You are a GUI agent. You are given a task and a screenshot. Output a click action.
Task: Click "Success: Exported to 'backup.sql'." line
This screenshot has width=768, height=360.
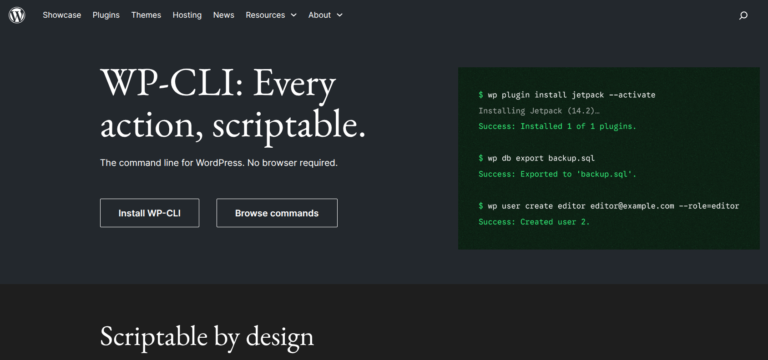pos(557,174)
